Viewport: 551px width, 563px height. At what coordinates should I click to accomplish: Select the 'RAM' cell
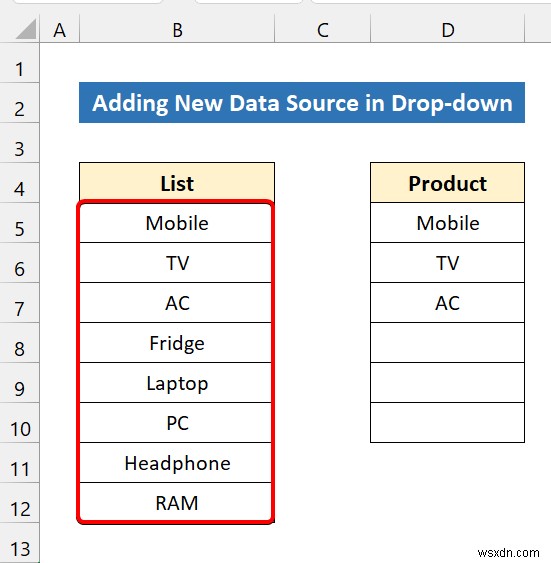pos(177,503)
